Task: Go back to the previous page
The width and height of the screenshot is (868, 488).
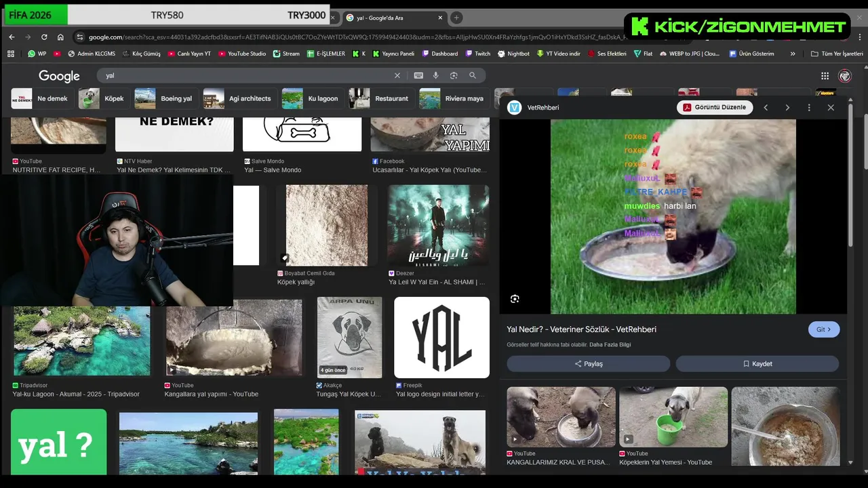Action: [x=12, y=37]
